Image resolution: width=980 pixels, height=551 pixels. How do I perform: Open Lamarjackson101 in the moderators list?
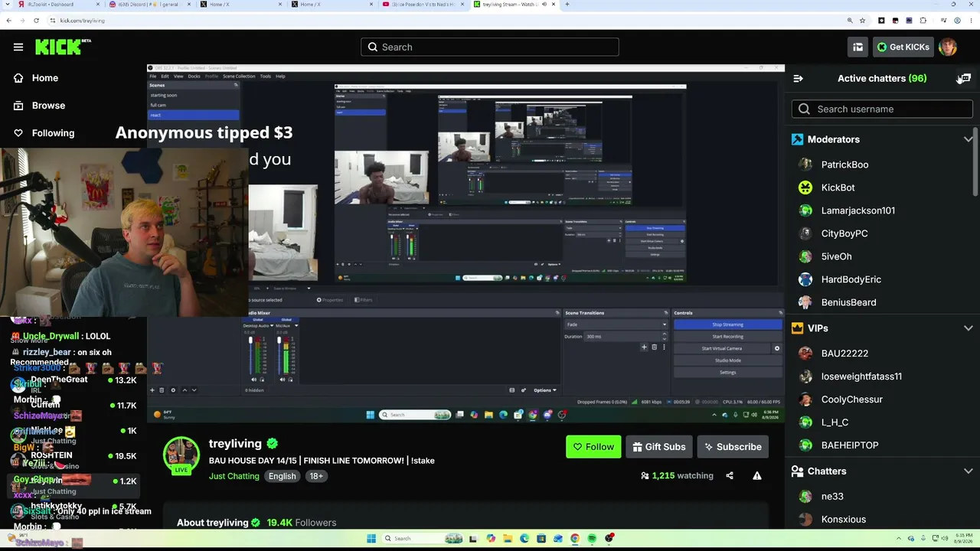tap(857, 210)
